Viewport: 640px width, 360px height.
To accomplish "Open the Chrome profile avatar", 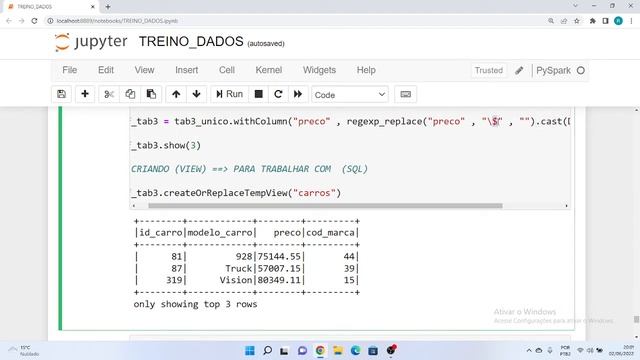I will [618, 21].
